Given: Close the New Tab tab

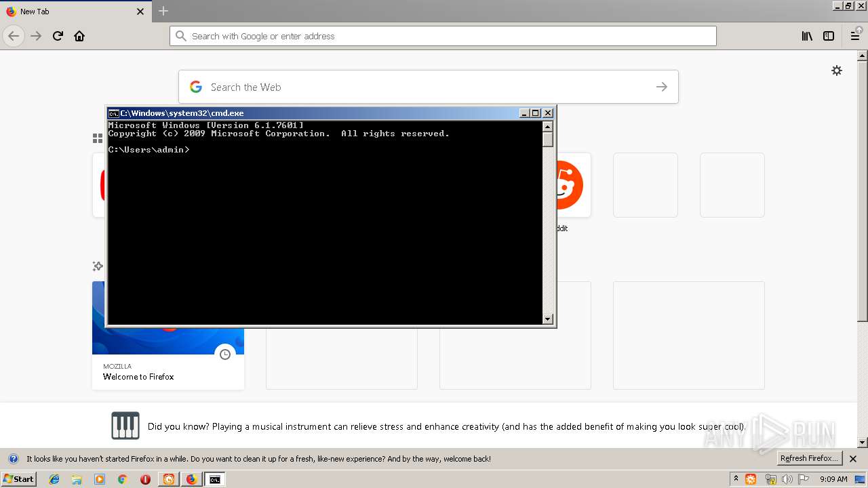Looking at the screenshot, I should tap(140, 12).
